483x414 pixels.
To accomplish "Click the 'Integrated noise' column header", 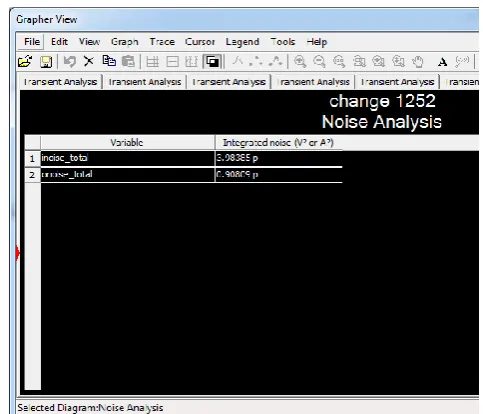I will [278, 142].
